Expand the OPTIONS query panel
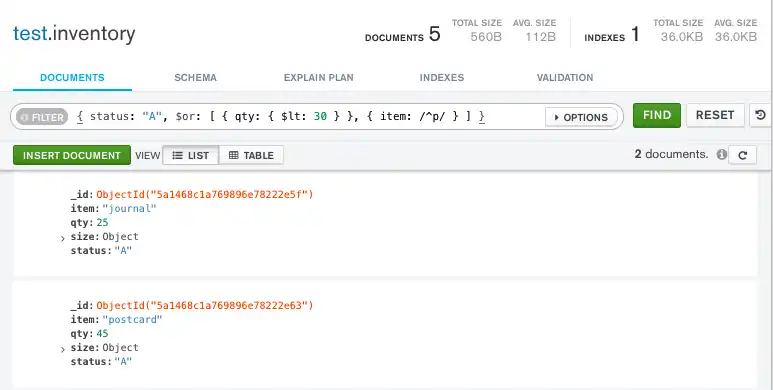773x390 pixels. click(x=581, y=117)
